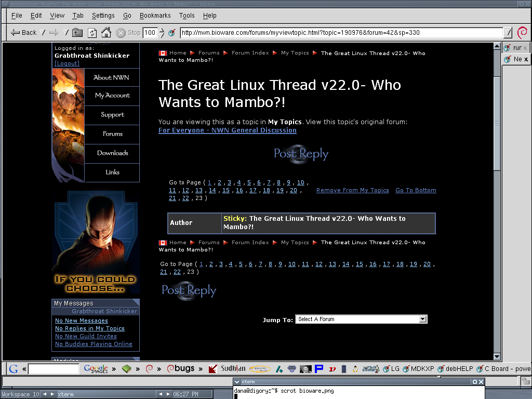
Task: Click the debHELP bookmark
Action: pyautogui.click(x=455, y=369)
